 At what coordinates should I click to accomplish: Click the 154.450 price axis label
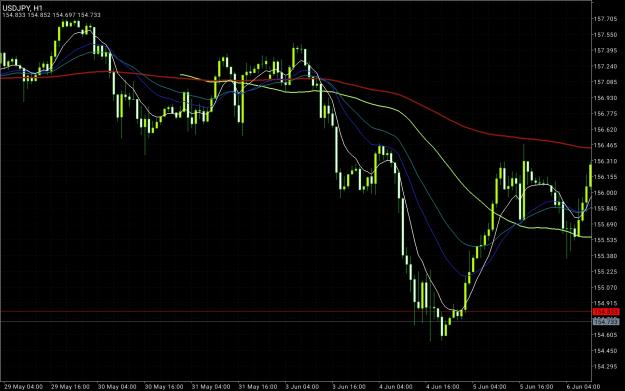coord(605,351)
